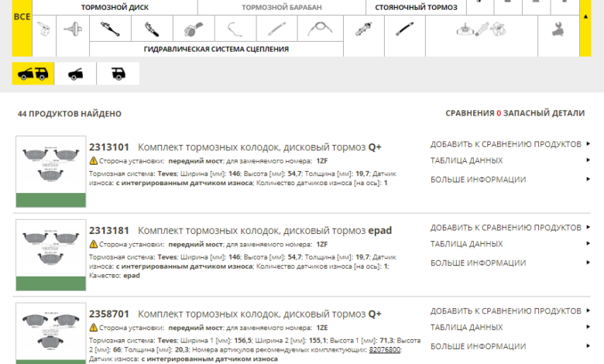Click the black brake hose icon

[x=402, y=30]
